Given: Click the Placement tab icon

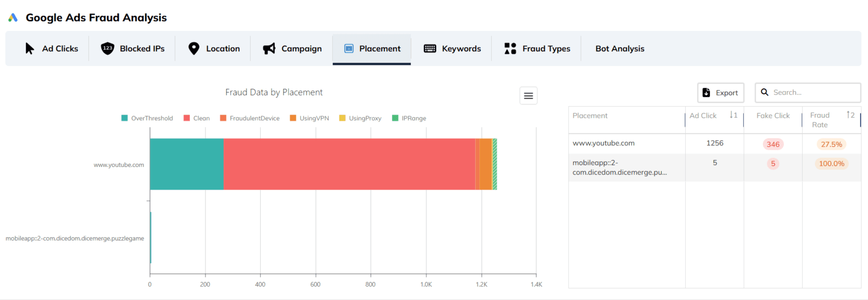Looking at the screenshot, I should pos(349,48).
